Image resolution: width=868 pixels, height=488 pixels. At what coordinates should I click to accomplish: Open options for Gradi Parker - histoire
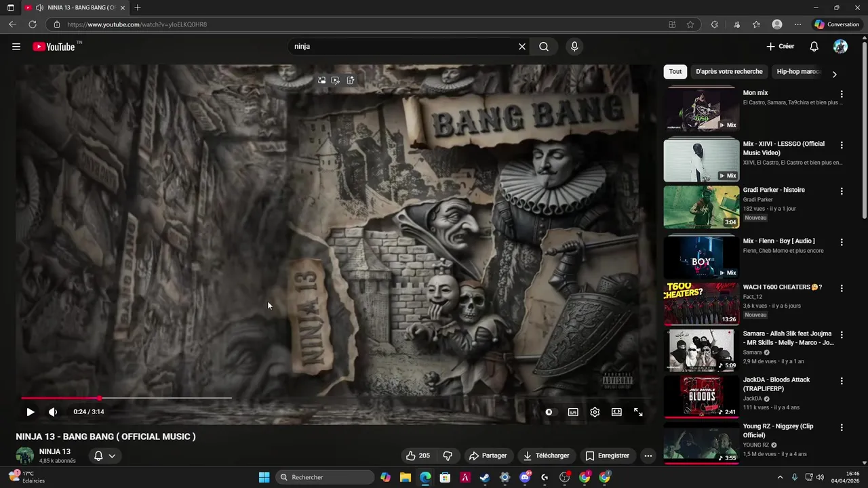842,191
